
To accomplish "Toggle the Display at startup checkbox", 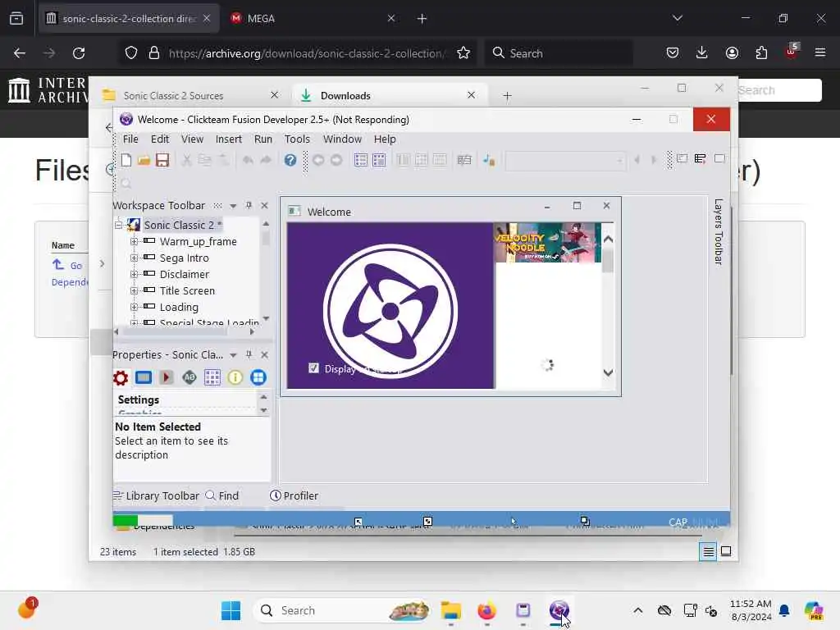I will tap(313, 368).
